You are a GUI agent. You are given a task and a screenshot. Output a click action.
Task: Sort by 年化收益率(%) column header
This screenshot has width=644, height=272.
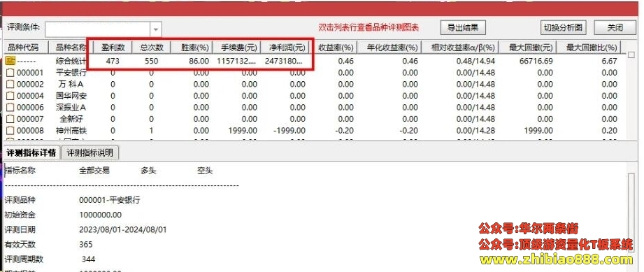tap(389, 48)
